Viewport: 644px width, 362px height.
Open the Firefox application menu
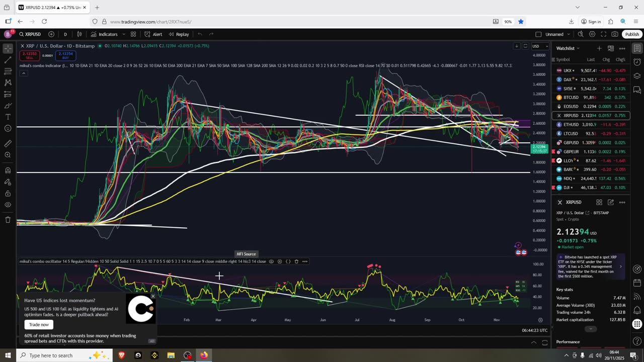click(x=636, y=22)
